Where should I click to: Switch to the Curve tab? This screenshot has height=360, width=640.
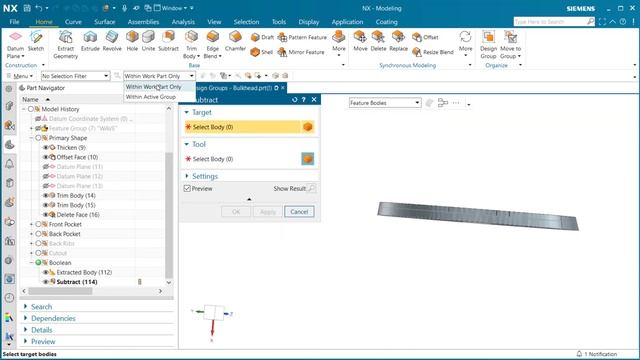(x=73, y=22)
